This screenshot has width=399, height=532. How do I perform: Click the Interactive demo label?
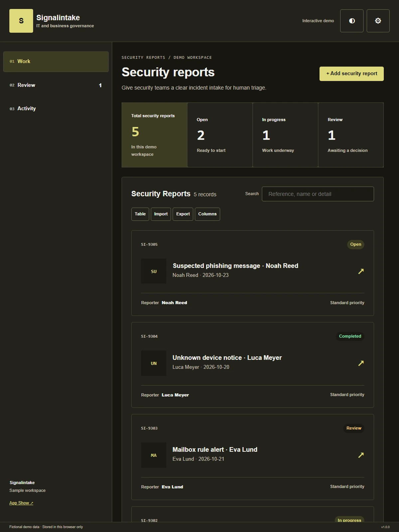click(x=318, y=21)
